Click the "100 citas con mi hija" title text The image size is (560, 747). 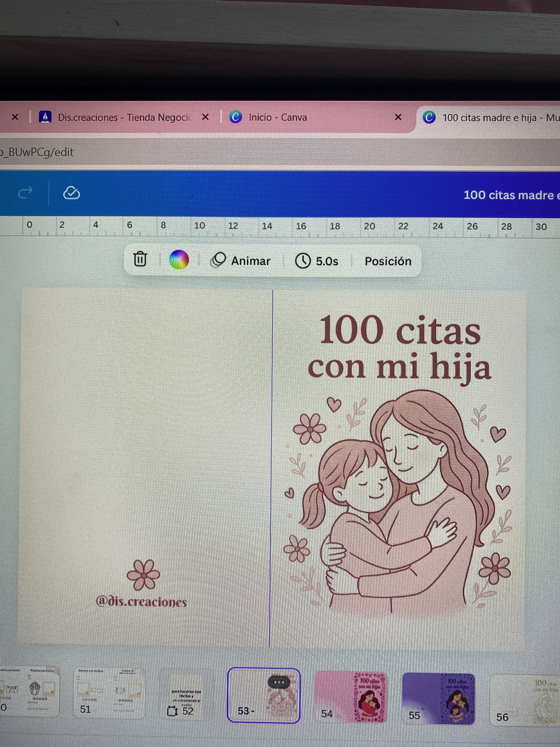pyautogui.click(x=399, y=348)
